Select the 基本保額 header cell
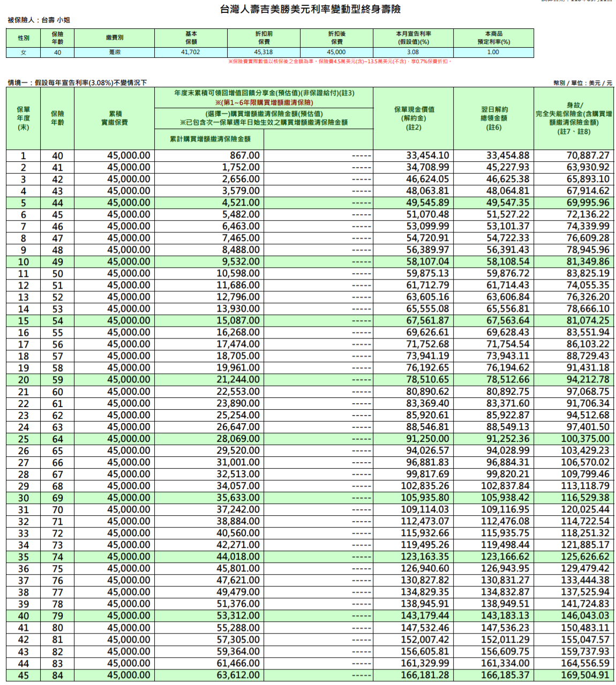Screen dimensions: 616x685 (x=191, y=38)
